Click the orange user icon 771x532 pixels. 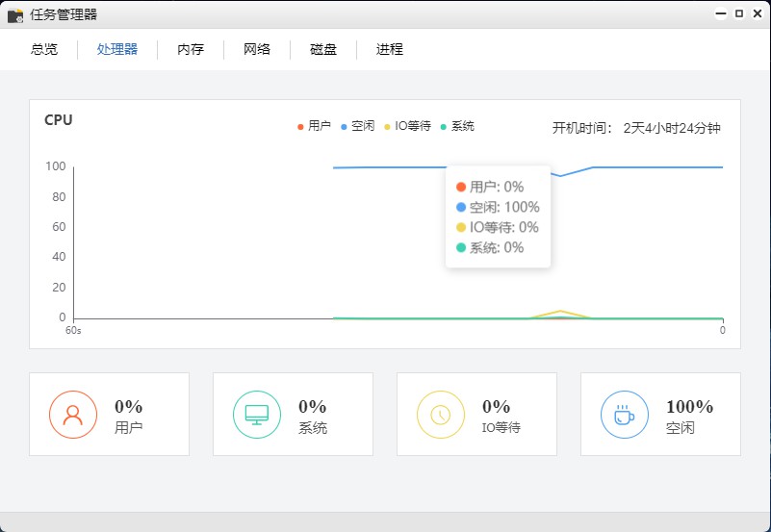[x=73, y=415]
